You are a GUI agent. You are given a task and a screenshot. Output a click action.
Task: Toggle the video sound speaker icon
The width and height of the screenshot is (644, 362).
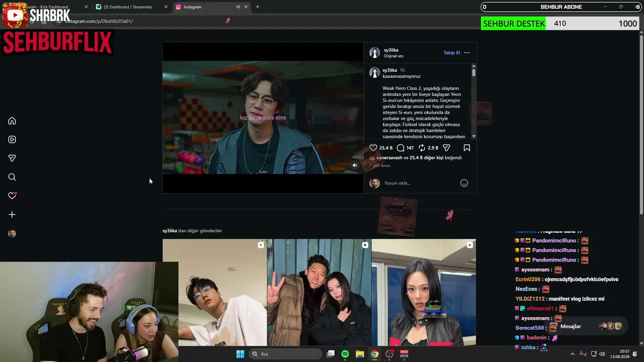[355, 165]
